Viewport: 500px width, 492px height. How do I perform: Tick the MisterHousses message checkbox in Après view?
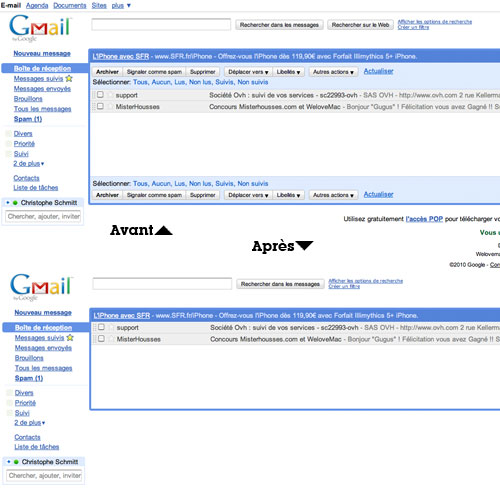pos(101,338)
